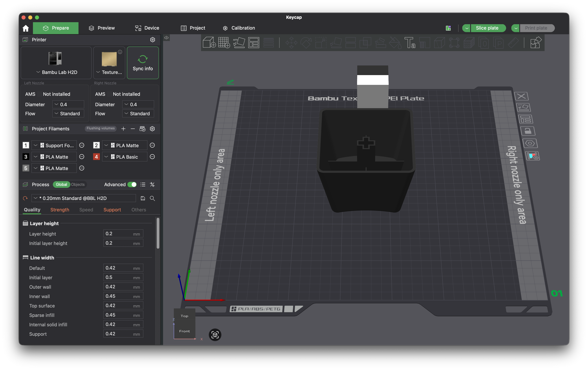Open Print plate options arrow

(516, 28)
